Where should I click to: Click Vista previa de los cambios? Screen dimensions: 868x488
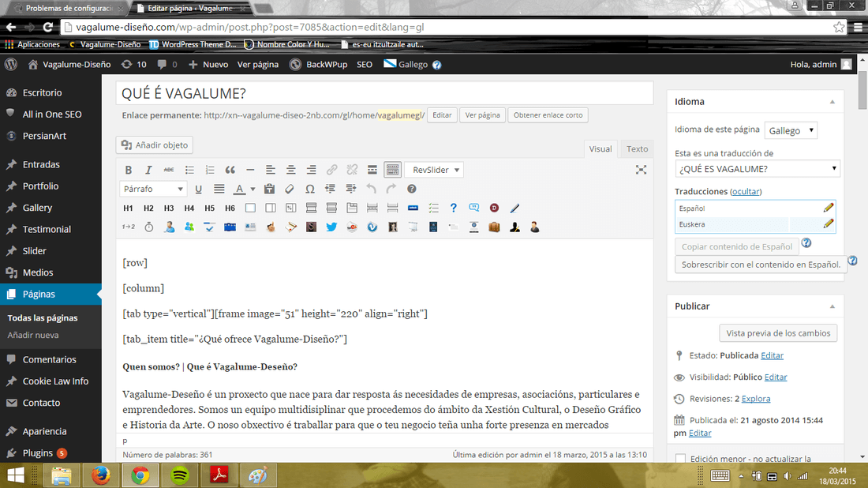tap(778, 333)
